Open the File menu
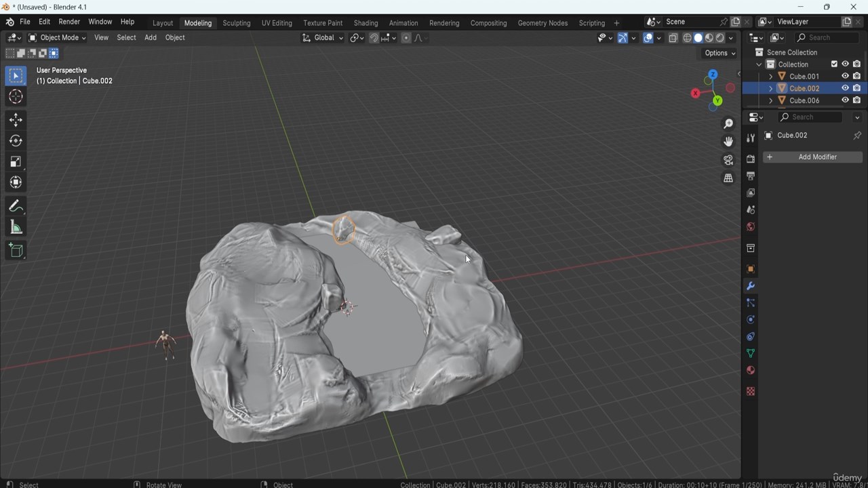This screenshot has width=868, height=488. [25, 22]
